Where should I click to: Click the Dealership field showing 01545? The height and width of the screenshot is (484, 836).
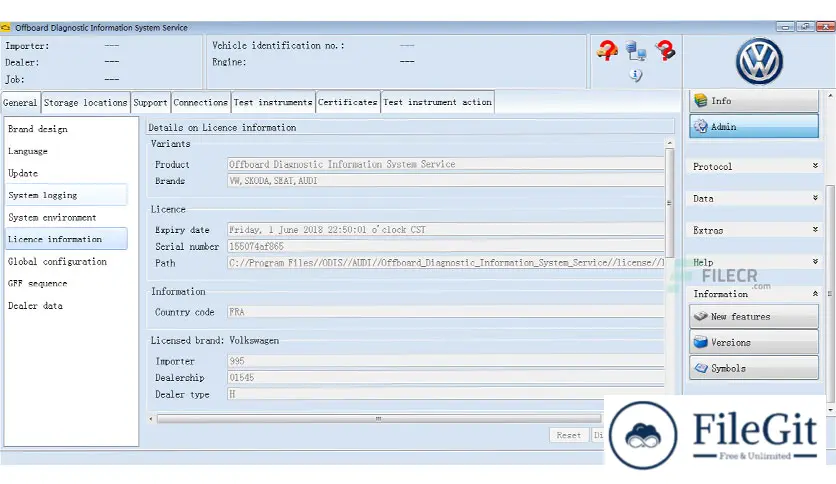pyautogui.click(x=445, y=377)
